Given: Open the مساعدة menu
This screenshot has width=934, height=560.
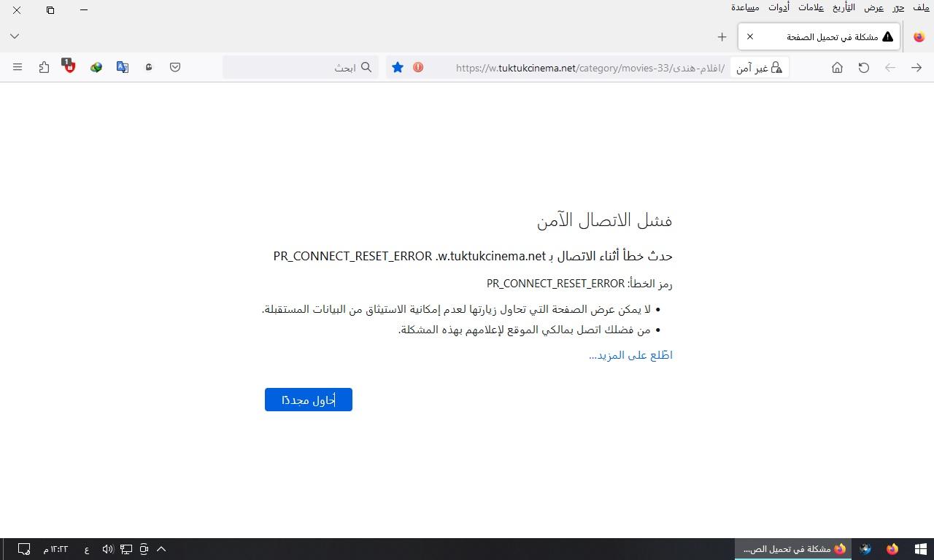Looking at the screenshot, I should point(745,7).
